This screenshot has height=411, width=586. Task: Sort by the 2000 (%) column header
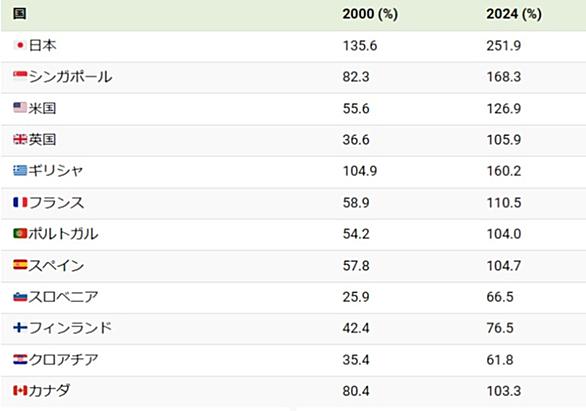tap(370, 14)
